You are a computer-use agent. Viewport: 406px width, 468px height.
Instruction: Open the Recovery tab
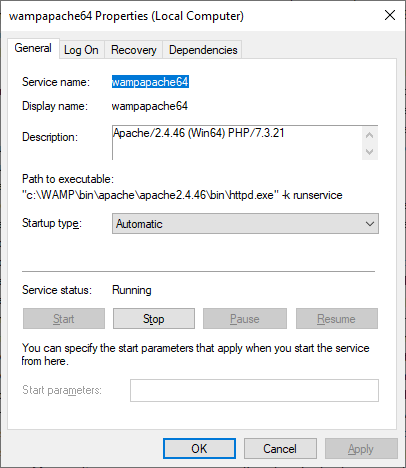tap(133, 50)
